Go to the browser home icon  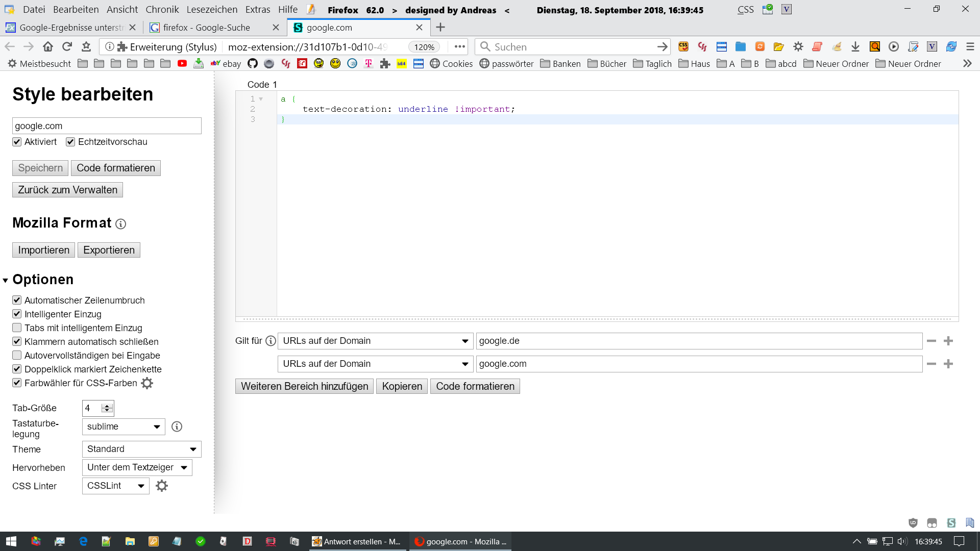48,47
